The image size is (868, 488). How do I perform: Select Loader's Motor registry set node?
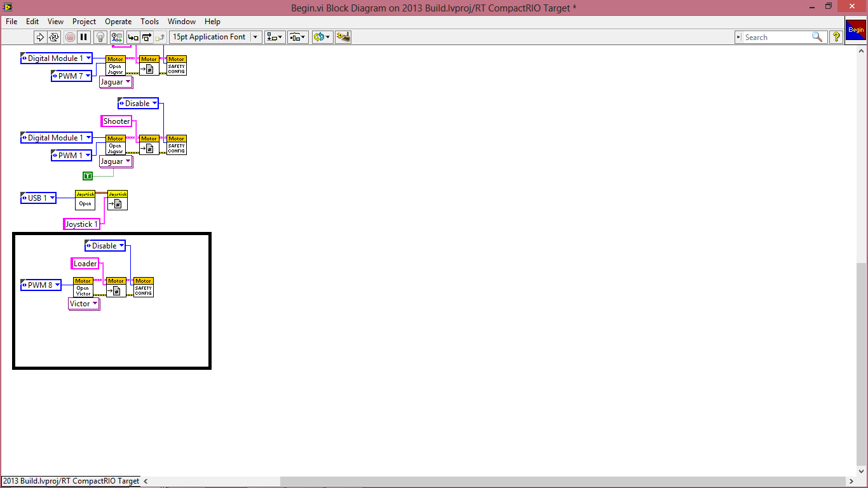[x=116, y=287]
